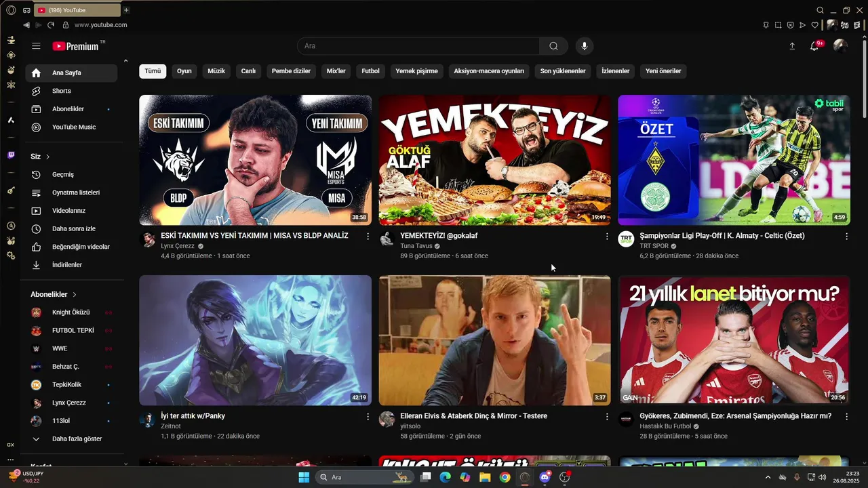The image size is (868, 488).
Task: Open the notifications bell with 9+ badge
Action: [x=816, y=45]
